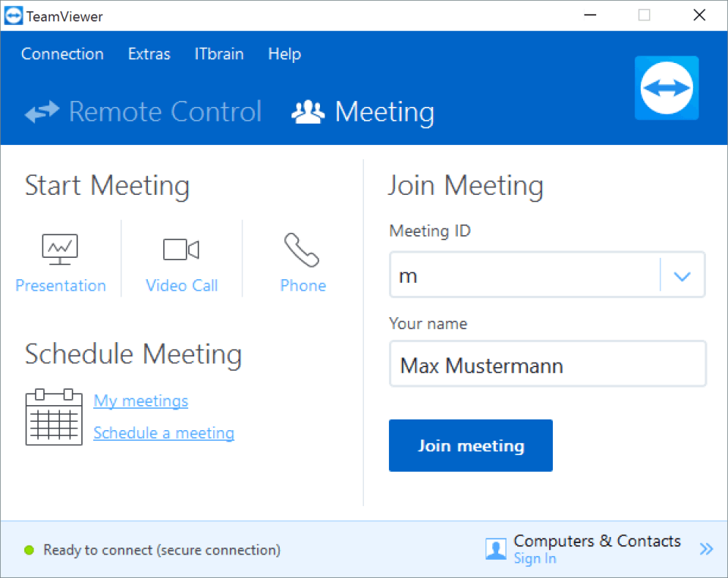Click the green connection status dot
This screenshot has width=728, height=578.
click(x=30, y=550)
